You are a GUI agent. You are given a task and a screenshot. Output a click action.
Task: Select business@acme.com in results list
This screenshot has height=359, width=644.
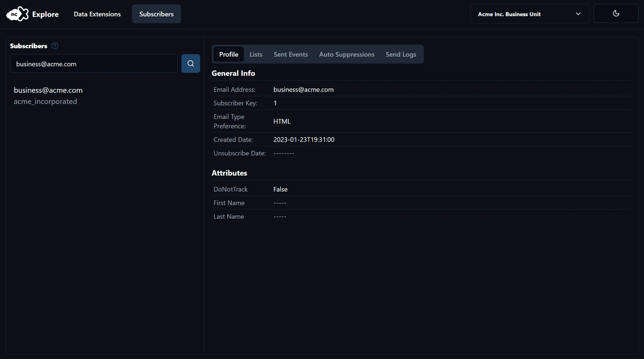coord(48,90)
